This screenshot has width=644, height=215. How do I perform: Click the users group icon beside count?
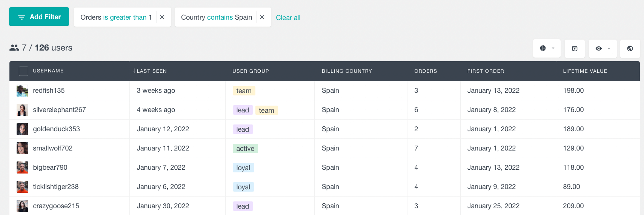tap(14, 48)
